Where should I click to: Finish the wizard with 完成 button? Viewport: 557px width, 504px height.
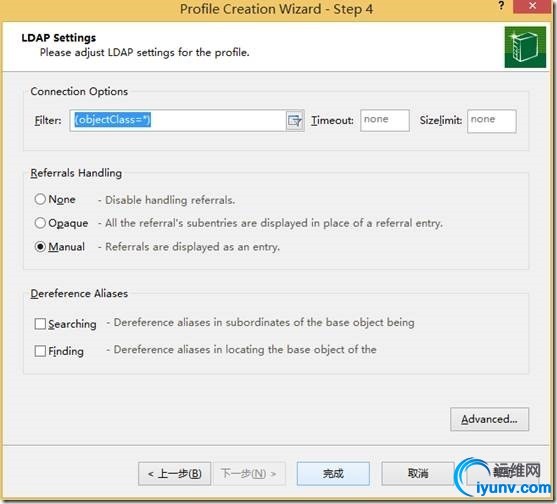coord(333,473)
